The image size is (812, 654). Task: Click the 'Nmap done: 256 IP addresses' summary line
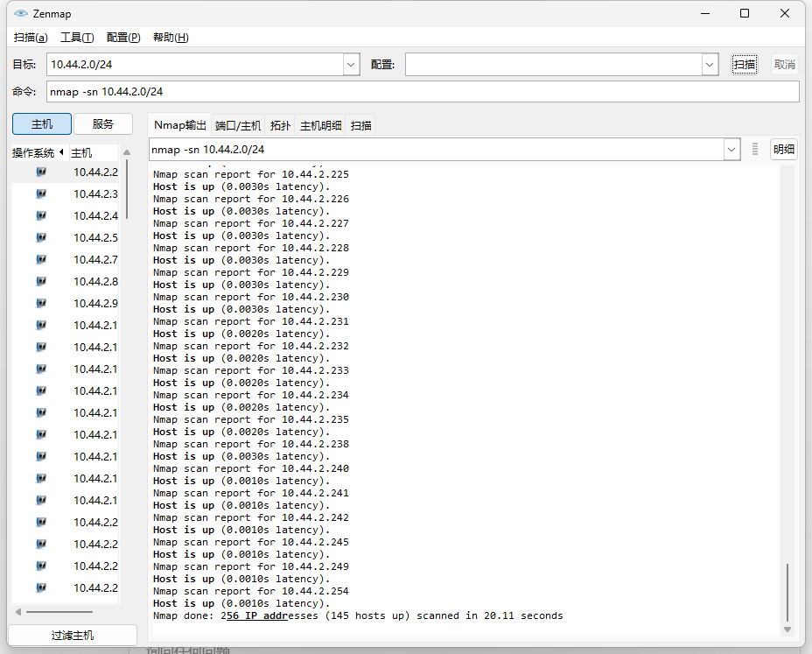(x=358, y=615)
